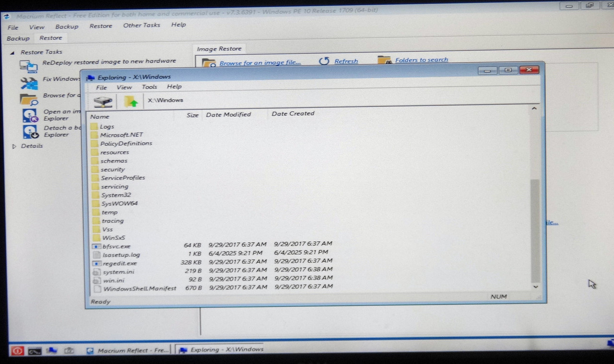Click the drive icon in Explorer toolbar
Screen dimensions: 614x364
point(103,101)
